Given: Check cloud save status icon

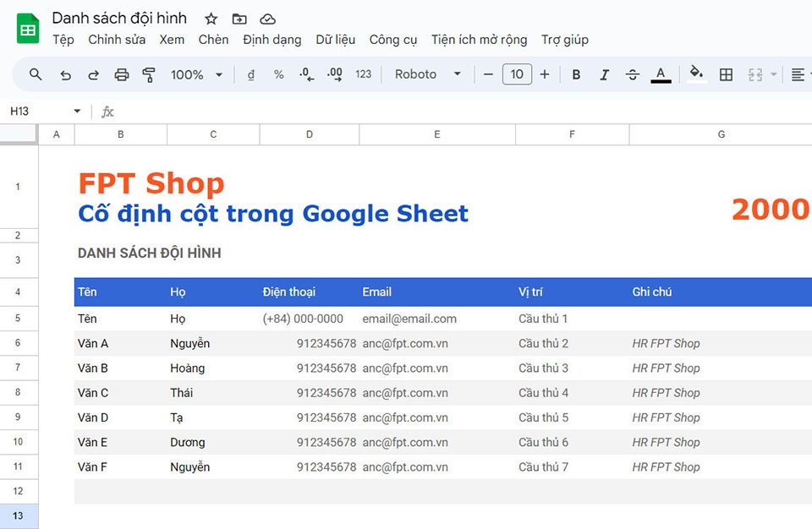Looking at the screenshot, I should click(267, 19).
